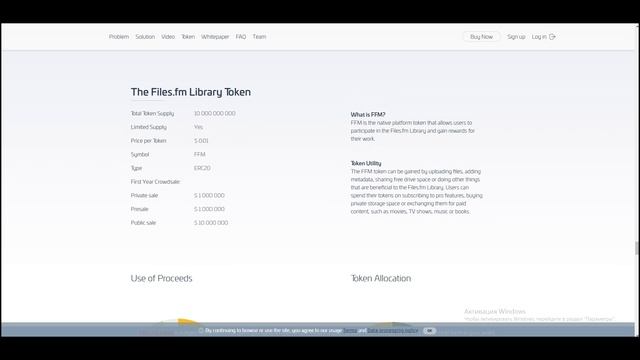The image size is (640, 360).
Task: Click the Presale label
Action: (x=140, y=209)
